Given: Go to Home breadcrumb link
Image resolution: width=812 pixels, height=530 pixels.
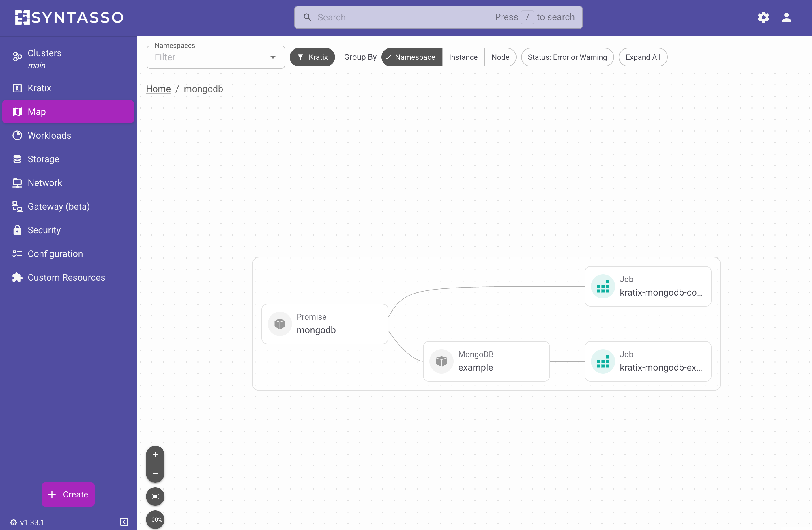Looking at the screenshot, I should pos(158,89).
